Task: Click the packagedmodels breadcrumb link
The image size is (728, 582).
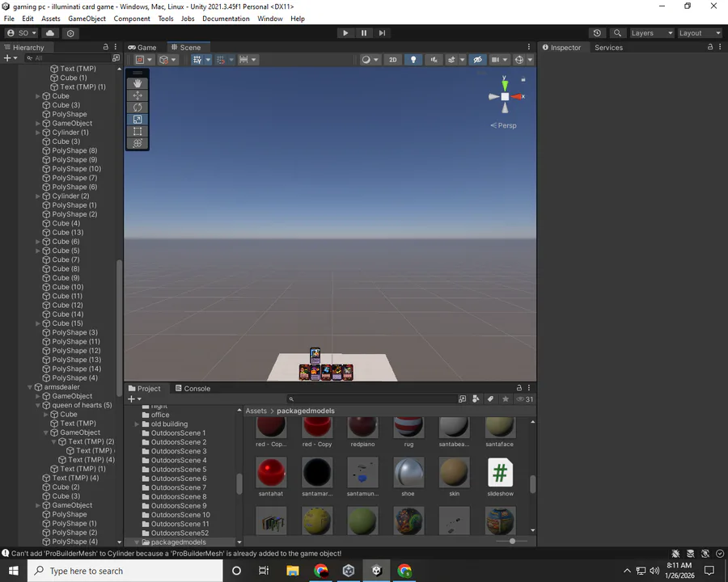Action: (x=305, y=411)
